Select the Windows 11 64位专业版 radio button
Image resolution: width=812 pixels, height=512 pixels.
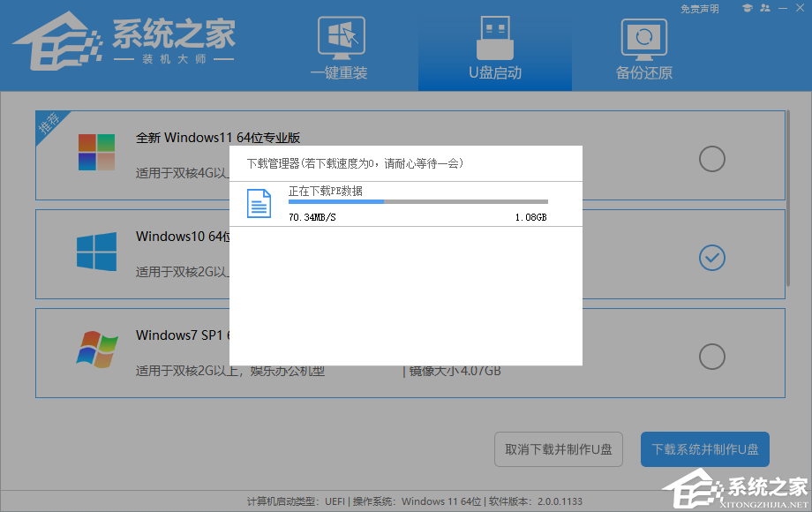point(711,159)
